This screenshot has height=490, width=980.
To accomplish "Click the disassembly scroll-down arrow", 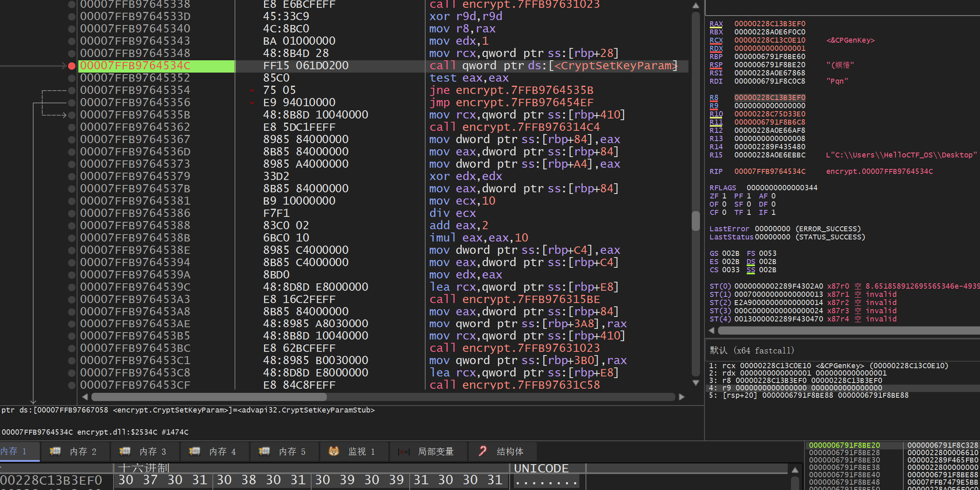I will point(696,383).
